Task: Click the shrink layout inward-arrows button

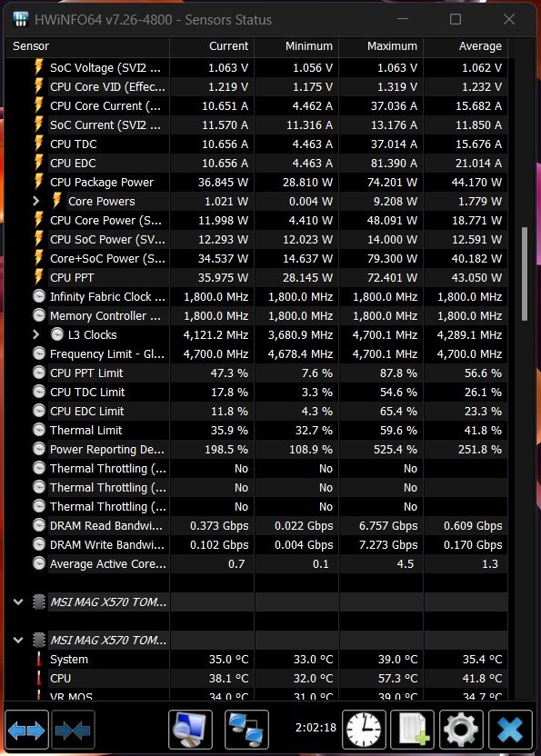Action: [x=73, y=731]
